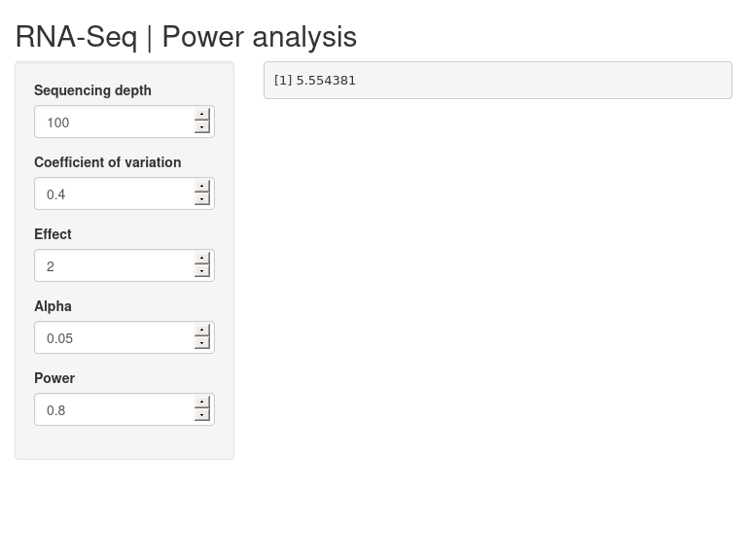Click the RNA-Seq Power analysis title
This screenshot has width=747, height=560.
coord(186,37)
